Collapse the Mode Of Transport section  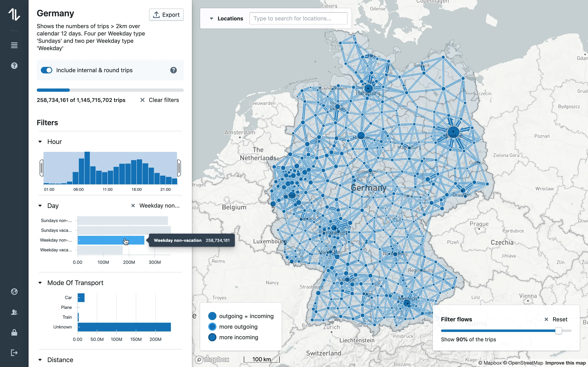click(40, 283)
